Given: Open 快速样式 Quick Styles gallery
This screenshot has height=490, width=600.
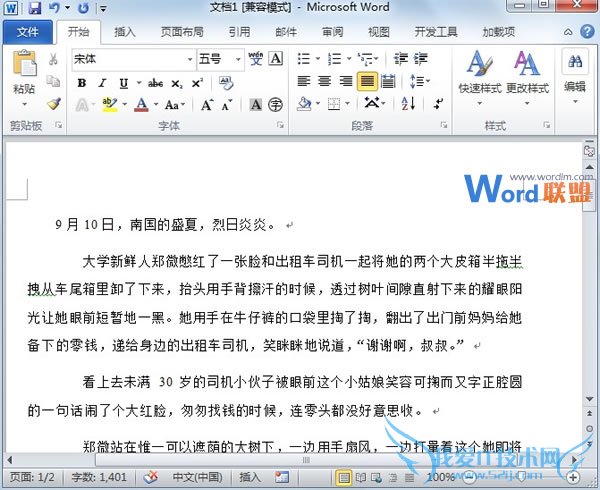Looking at the screenshot, I should [x=480, y=79].
